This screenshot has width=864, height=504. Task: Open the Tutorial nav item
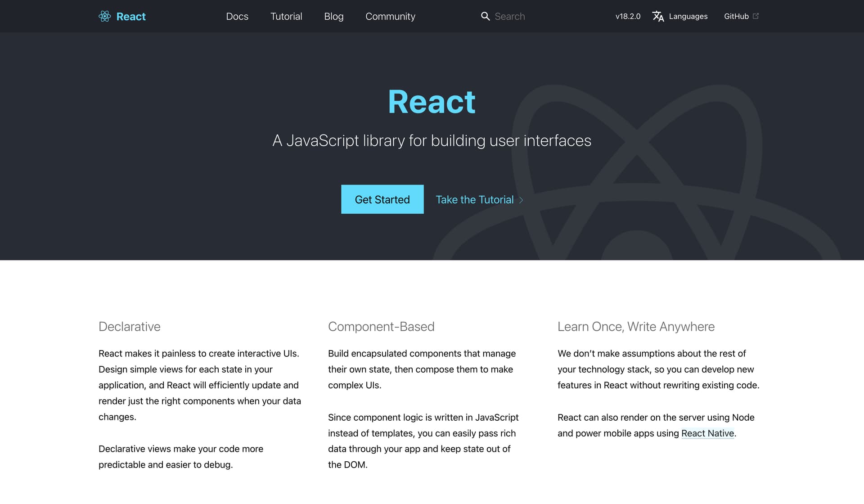click(x=286, y=16)
